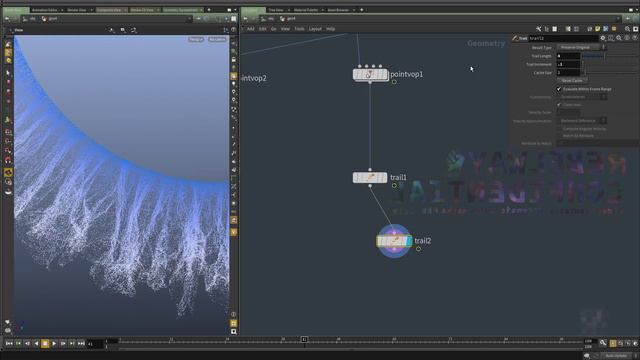Select the arrow Select tool in left toolbar
The height and width of the screenshot is (360, 640).
(x=8, y=73)
